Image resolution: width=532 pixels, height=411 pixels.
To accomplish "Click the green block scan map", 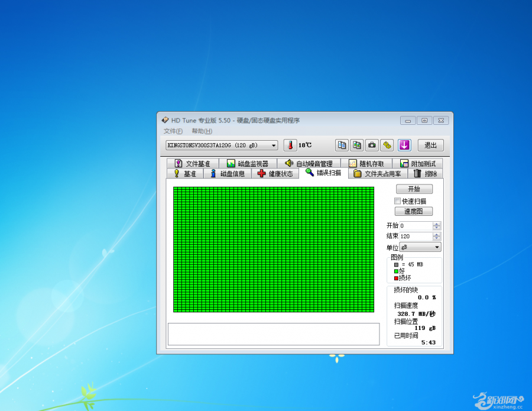I will pyautogui.click(x=274, y=250).
